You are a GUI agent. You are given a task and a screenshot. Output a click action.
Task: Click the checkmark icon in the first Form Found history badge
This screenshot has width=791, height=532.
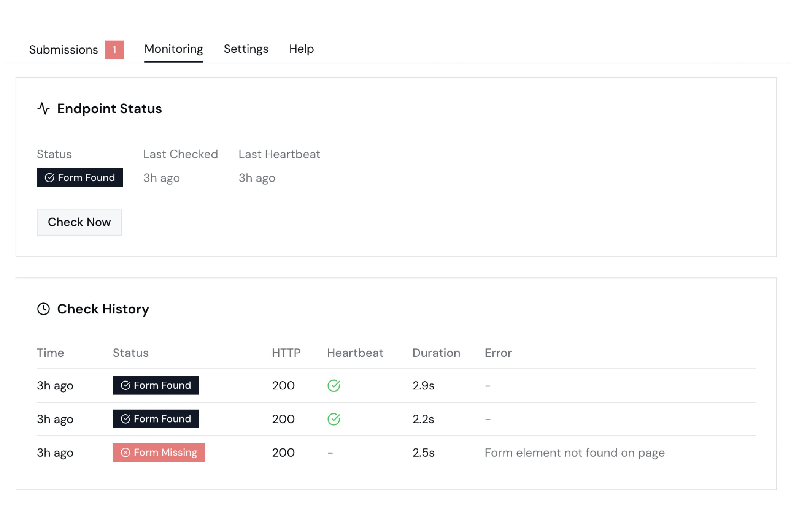pyautogui.click(x=125, y=385)
